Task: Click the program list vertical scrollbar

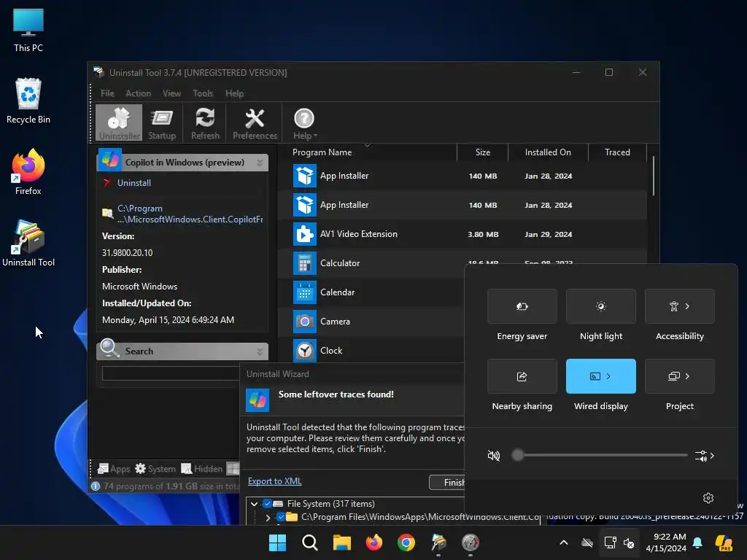Action: coord(653,175)
